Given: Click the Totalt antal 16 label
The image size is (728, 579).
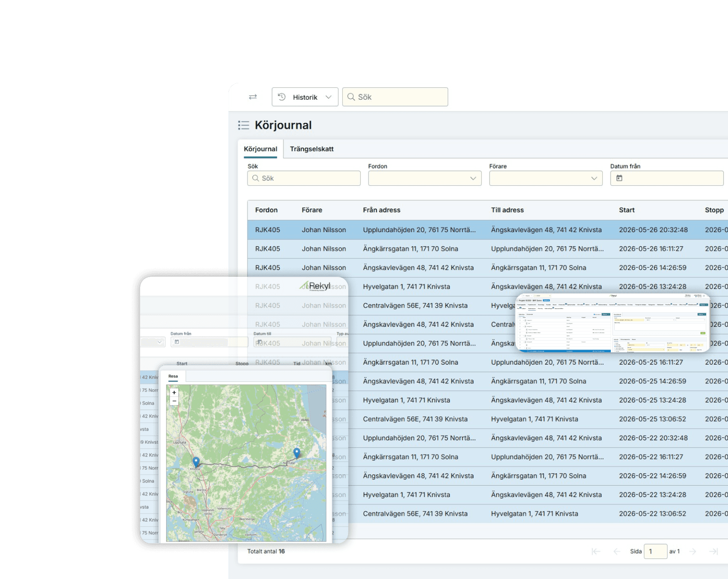Looking at the screenshot, I should coord(266,551).
